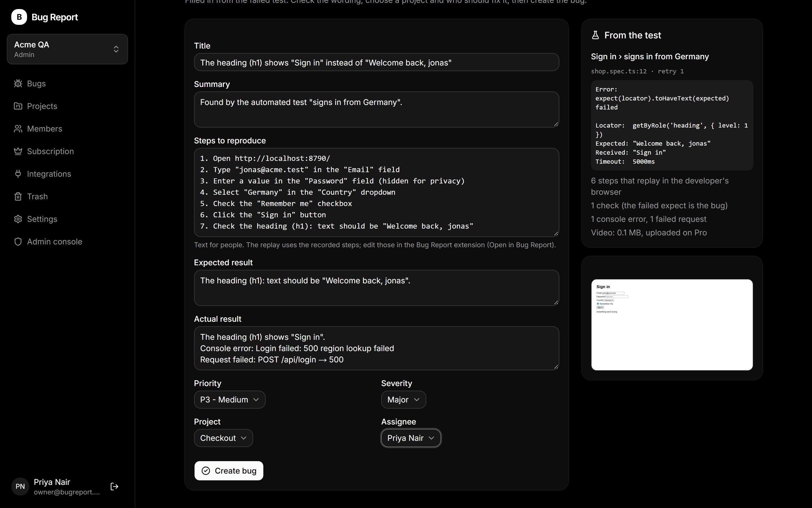
Task: Click the Trash bin icon
Action: coord(18,196)
